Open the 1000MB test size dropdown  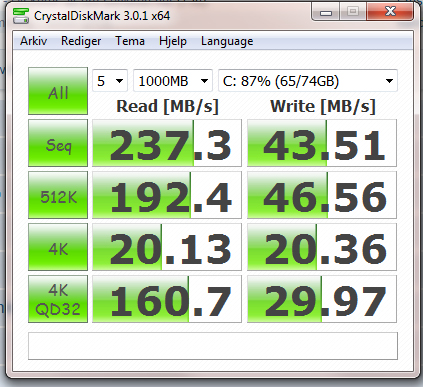click(173, 81)
